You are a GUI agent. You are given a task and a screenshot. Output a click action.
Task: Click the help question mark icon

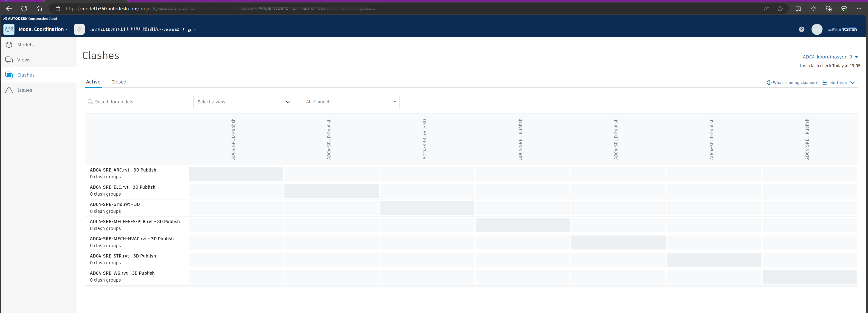[802, 29]
